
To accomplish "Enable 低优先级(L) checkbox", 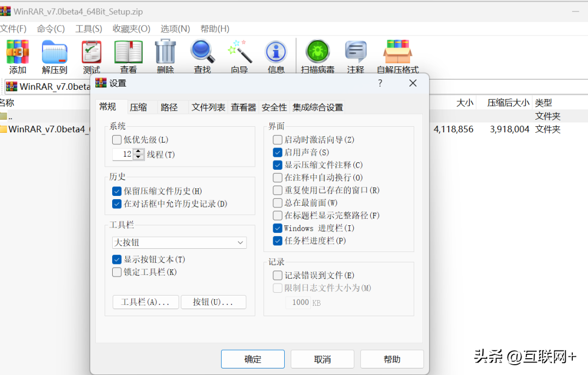I will pos(117,140).
